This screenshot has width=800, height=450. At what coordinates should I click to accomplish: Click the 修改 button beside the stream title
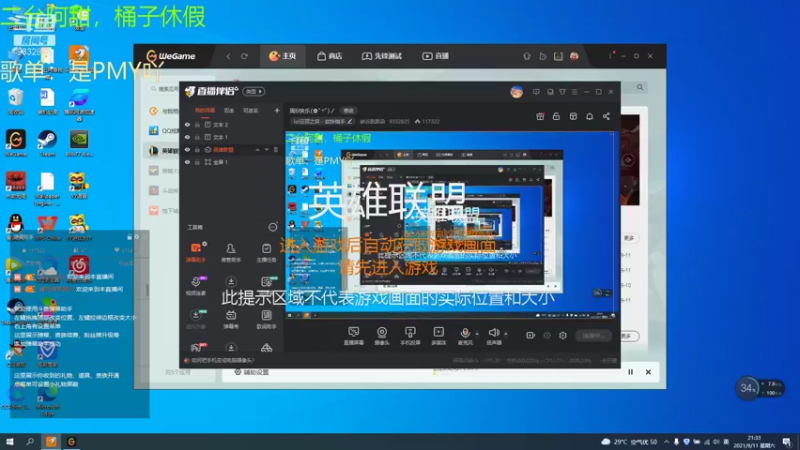coord(348,110)
